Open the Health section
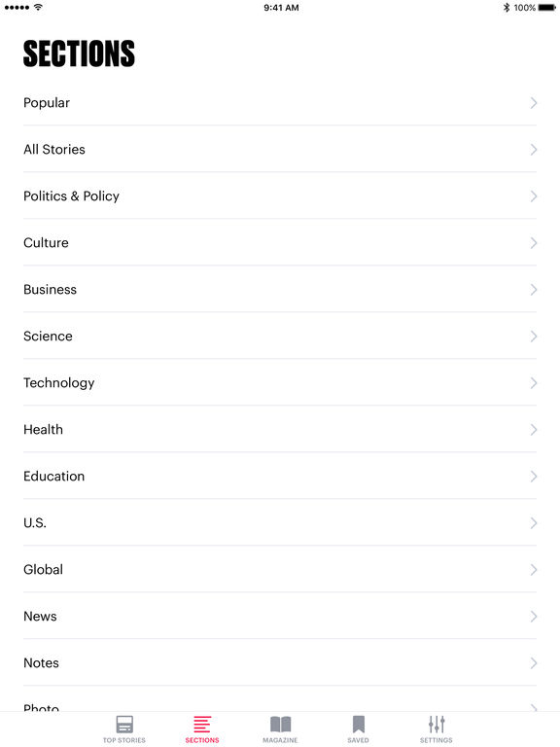 [280, 430]
